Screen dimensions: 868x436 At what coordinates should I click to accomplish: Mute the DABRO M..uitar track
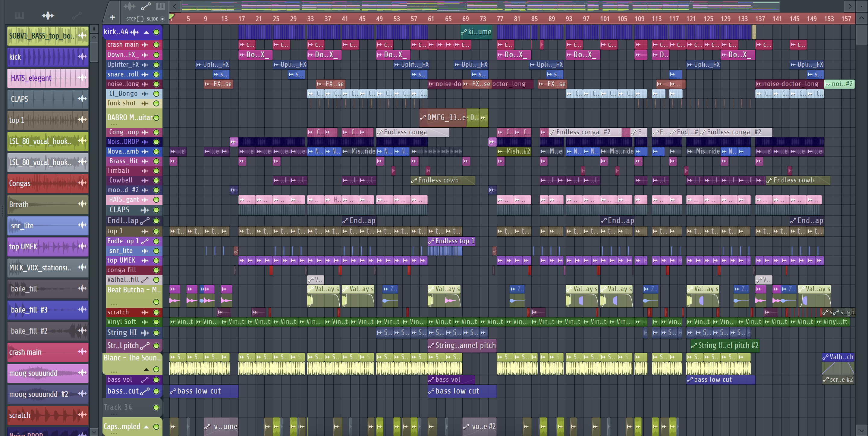click(x=156, y=118)
